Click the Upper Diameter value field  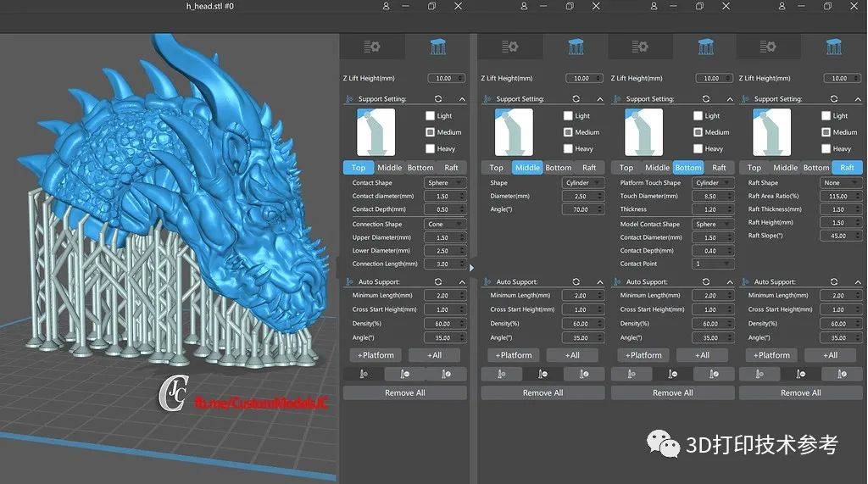click(x=442, y=238)
